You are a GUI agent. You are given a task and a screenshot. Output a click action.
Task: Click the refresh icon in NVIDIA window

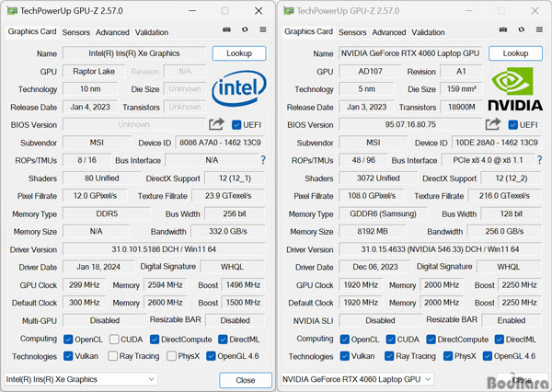pyautogui.click(x=521, y=29)
